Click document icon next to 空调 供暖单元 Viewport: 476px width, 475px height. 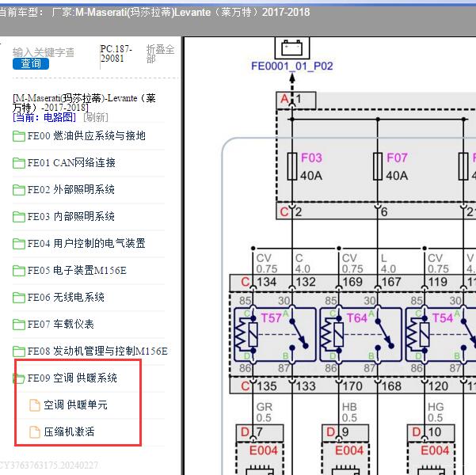tap(35, 405)
